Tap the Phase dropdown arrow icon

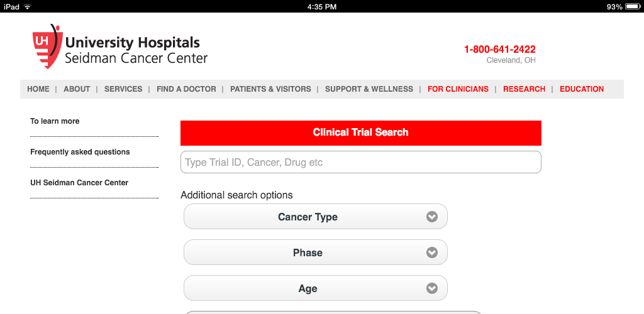click(x=432, y=252)
